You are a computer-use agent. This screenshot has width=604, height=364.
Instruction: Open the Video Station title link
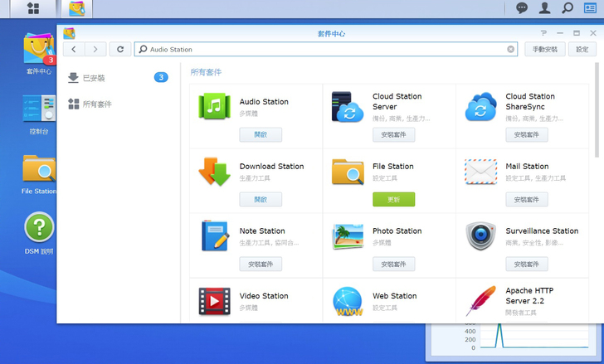264,296
